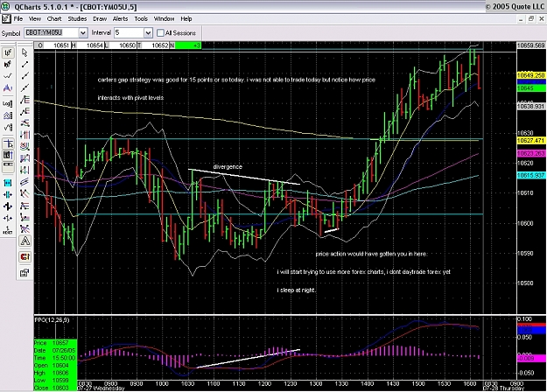Click the Close 10603 data row

(55, 388)
